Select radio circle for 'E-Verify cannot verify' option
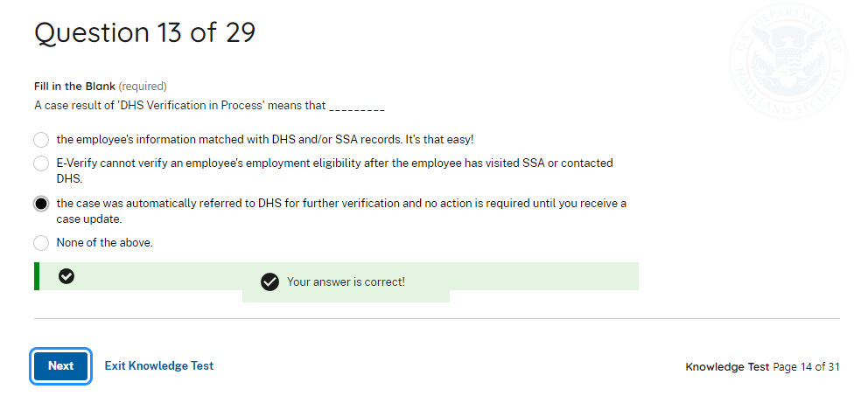 41,163
